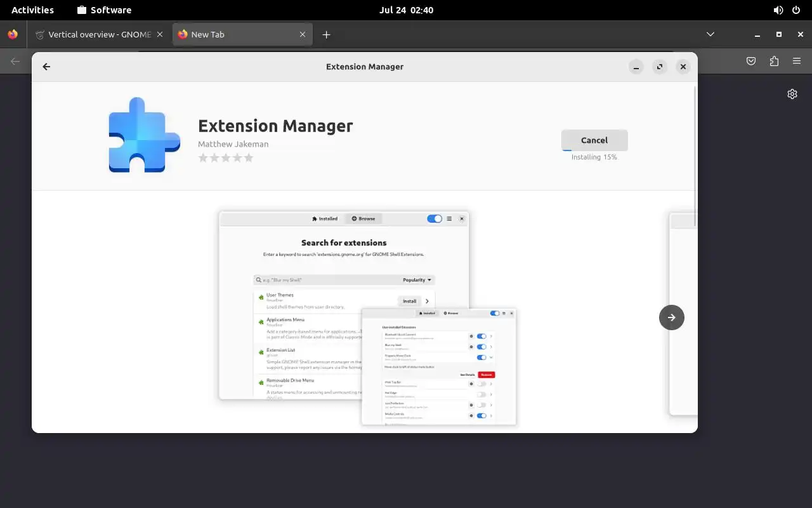Open a new Firefox tab with plus

coord(326,34)
